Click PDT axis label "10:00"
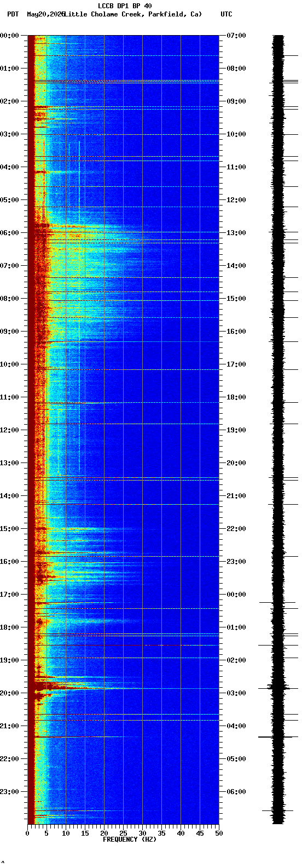Screen dimensions: 302x868 [x=9, y=364]
